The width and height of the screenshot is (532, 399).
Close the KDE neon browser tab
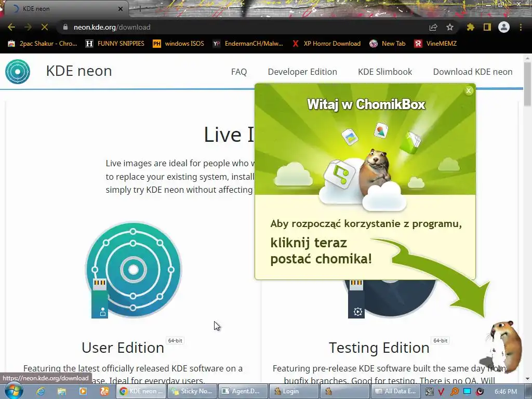[x=121, y=9]
